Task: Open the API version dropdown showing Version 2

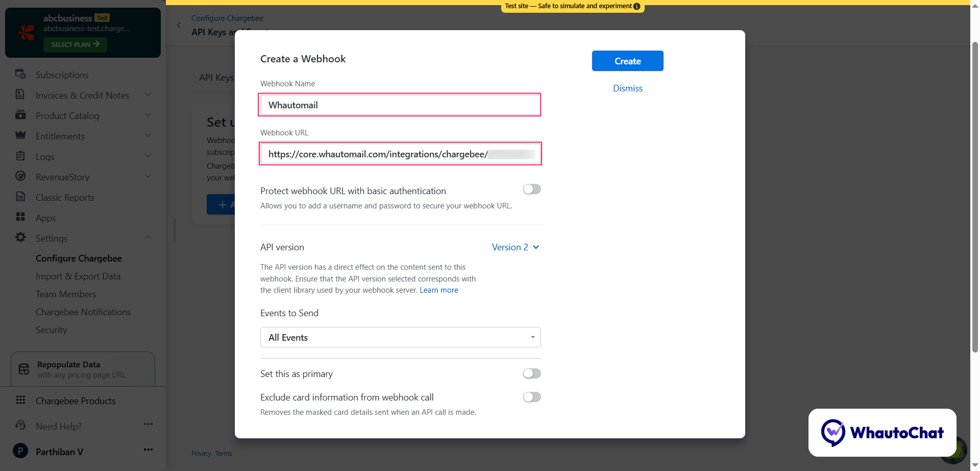Action: point(515,247)
